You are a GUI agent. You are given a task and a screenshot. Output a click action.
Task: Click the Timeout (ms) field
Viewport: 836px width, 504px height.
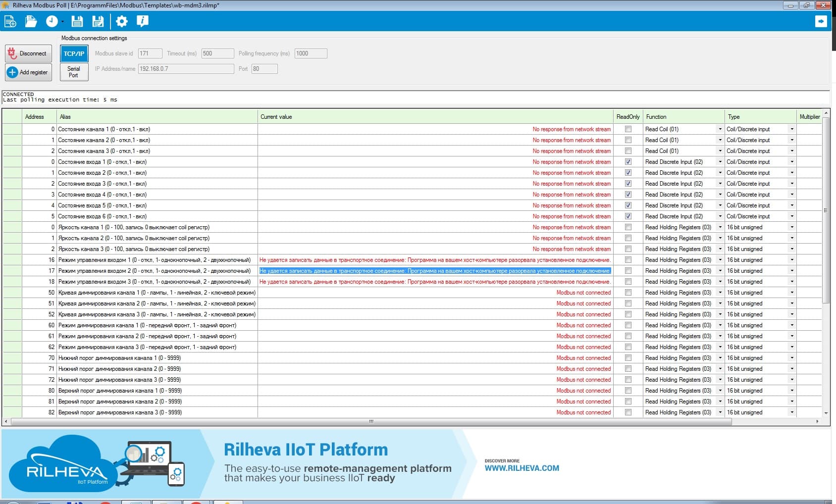217,53
